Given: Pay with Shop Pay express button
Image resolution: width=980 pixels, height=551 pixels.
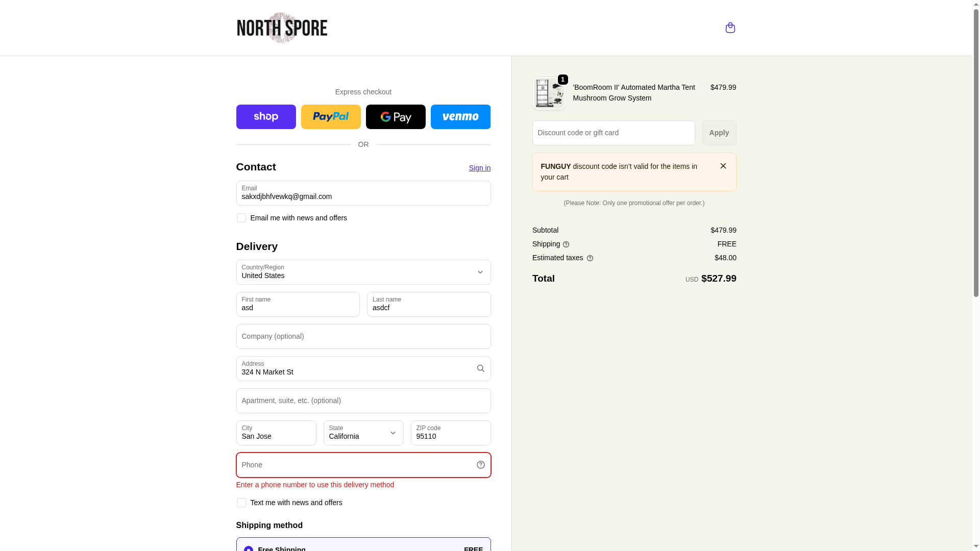Looking at the screenshot, I should (266, 117).
